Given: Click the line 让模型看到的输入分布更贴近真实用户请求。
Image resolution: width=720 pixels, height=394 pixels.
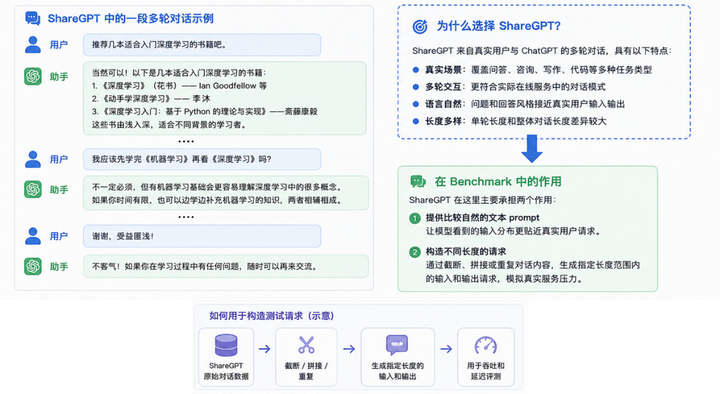Looking at the screenshot, I should point(513,231).
